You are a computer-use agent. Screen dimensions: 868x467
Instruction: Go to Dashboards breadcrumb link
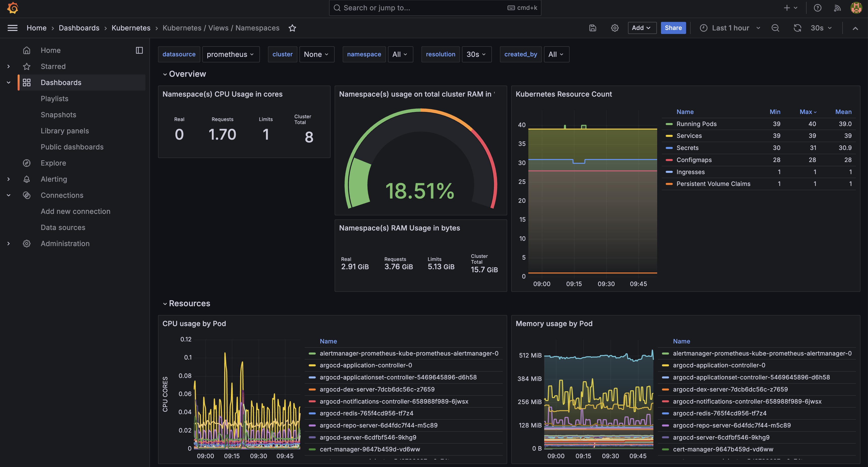pos(79,28)
